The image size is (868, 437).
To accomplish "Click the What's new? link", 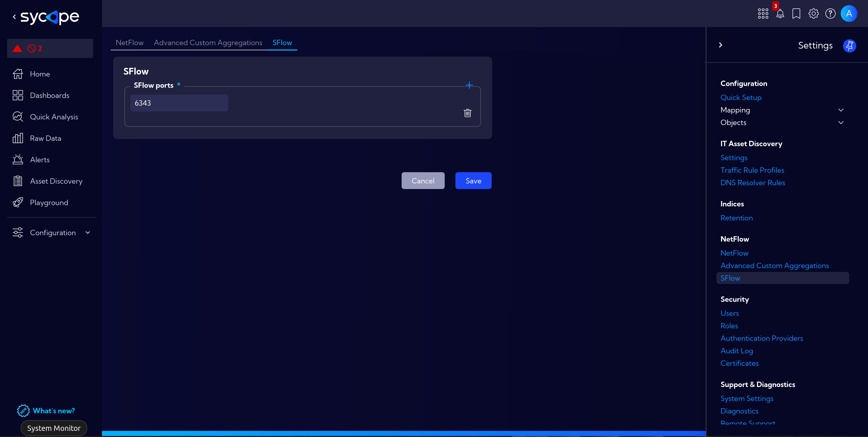I will coord(54,411).
